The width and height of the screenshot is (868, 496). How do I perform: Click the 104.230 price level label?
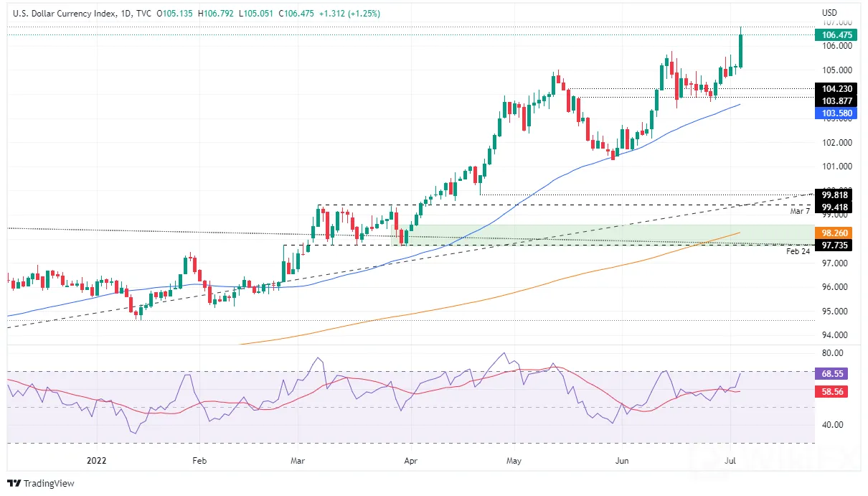pos(836,89)
